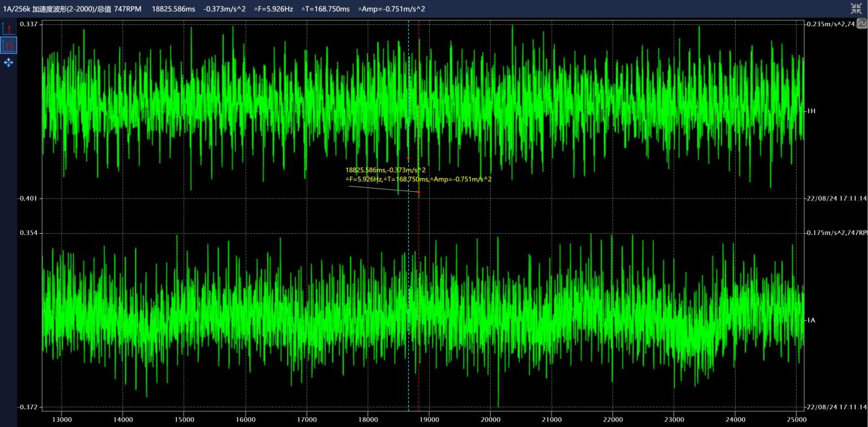Select the single-cursor measurement icon
The height and width of the screenshot is (427, 868).
pos(8,28)
